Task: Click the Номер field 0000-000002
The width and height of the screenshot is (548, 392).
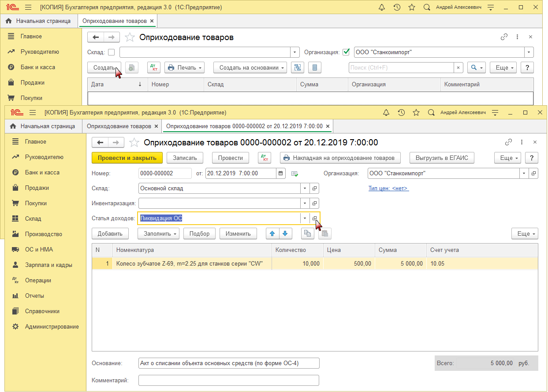Action: pyautogui.click(x=165, y=173)
